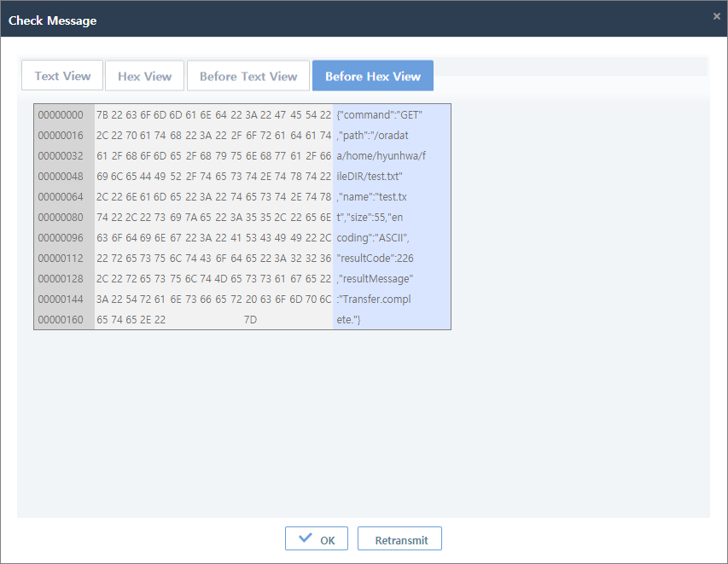Click hex bytes starting 61 2F 68 6F
728x564 pixels.
pos(213,155)
